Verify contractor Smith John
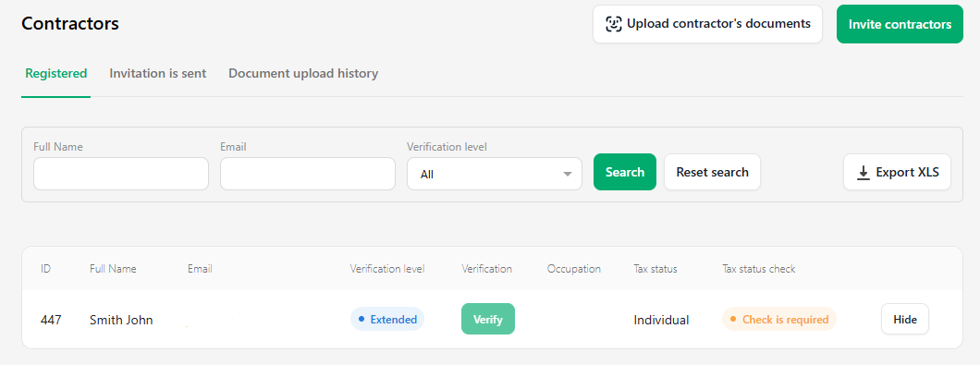 [x=488, y=319]
